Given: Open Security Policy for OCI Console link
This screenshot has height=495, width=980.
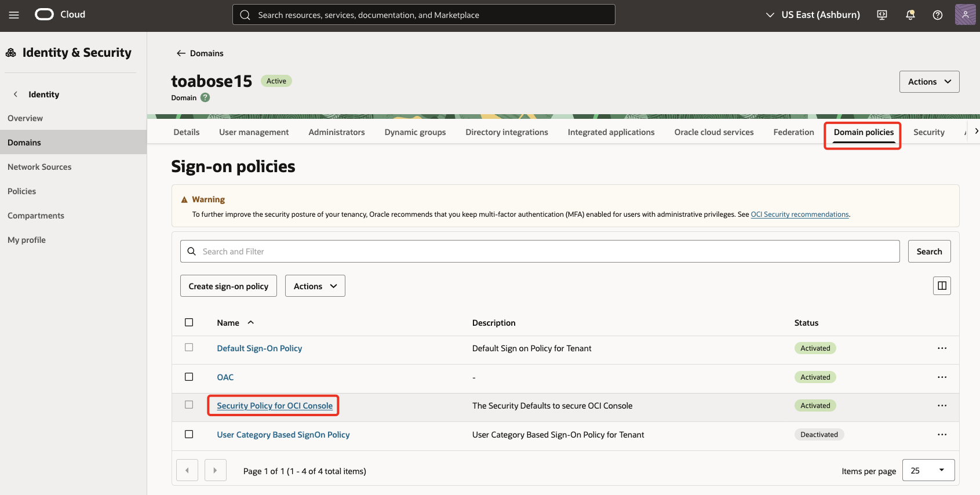Looking at the screenshot, I should pyautogui.click(x=275, y=406).
